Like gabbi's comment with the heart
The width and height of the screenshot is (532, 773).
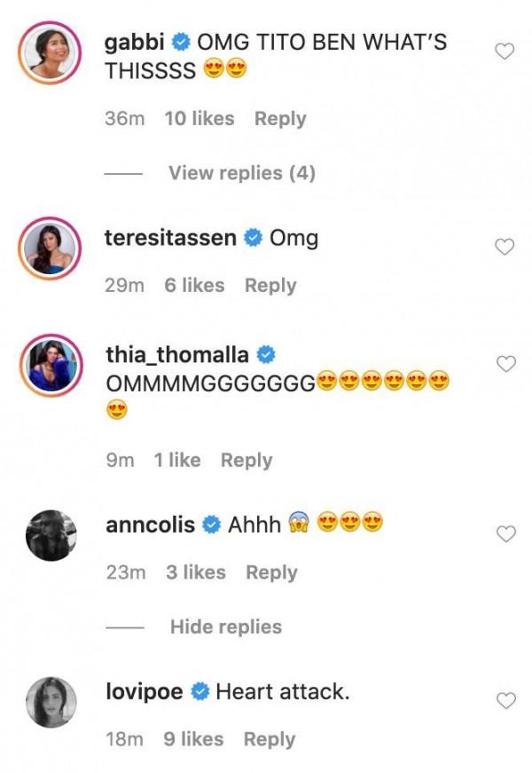click(504, 52)
